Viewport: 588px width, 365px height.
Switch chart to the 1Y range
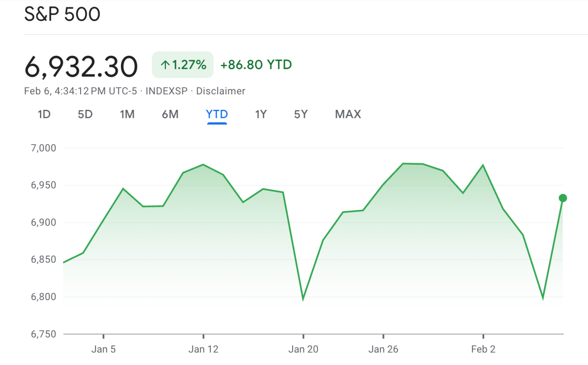click(261, 114)
